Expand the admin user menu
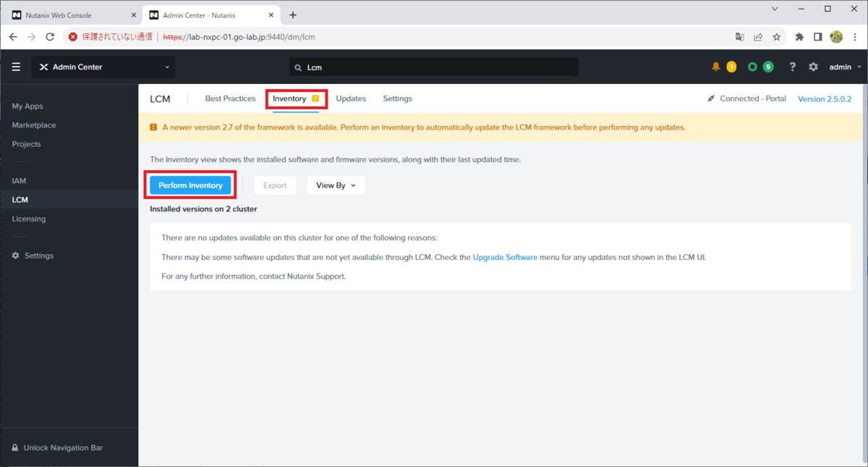868x467 pixels. [x=845, y=67]
